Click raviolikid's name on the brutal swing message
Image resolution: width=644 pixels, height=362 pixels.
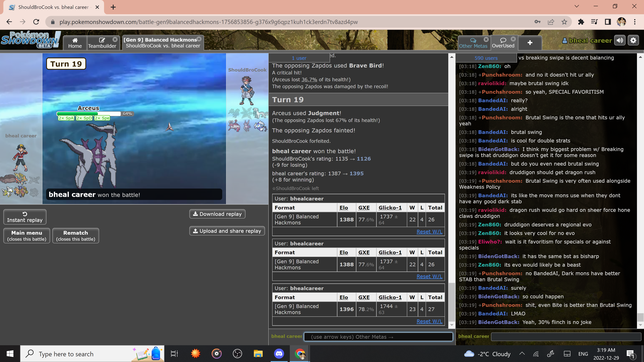(492, 83)
